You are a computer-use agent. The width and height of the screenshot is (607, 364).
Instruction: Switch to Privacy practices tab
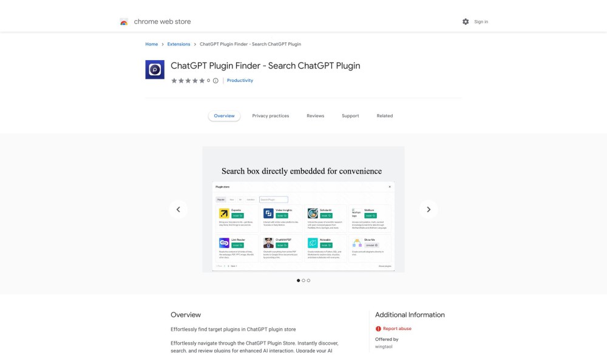pyautogui.click(x=271, y=116)
